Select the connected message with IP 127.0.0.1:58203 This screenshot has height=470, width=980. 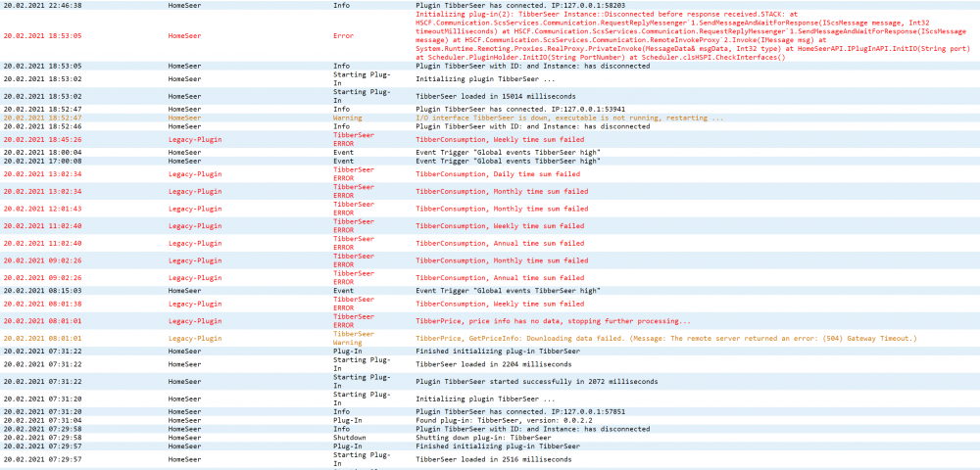[520, 5]
